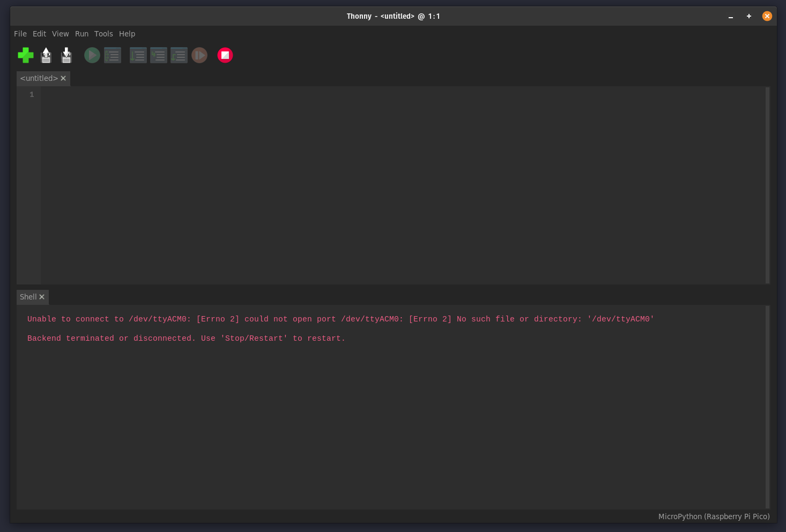Save the script with the Save icon
786x532 pixels.
click(x=66, y=55)
